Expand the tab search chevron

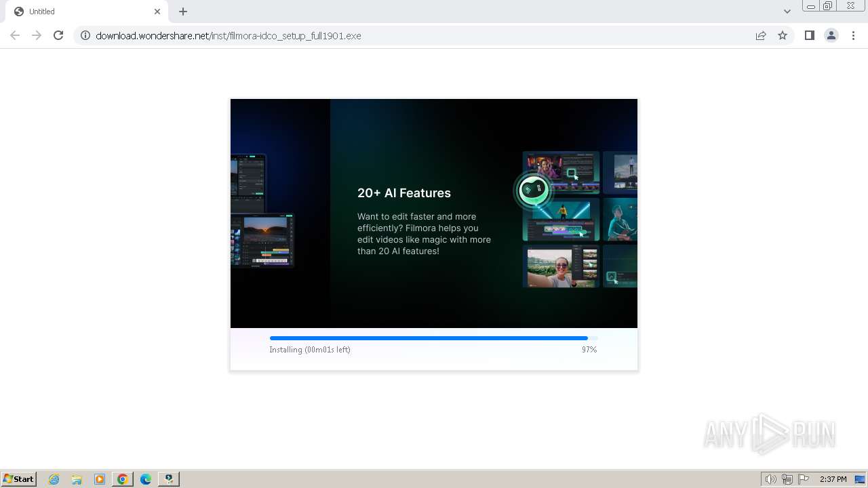[x=787, y=12]
